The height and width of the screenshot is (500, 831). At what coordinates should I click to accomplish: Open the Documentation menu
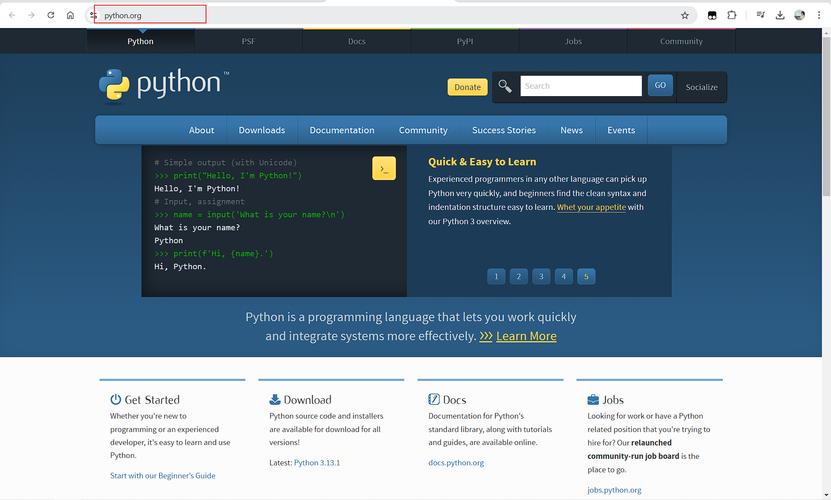pos(342,130)
